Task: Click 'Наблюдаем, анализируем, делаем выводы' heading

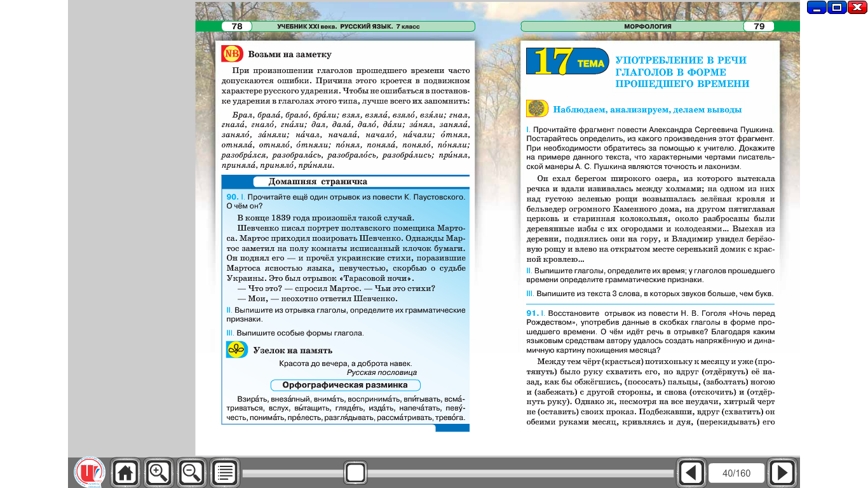Action: (x=647, y=109)
